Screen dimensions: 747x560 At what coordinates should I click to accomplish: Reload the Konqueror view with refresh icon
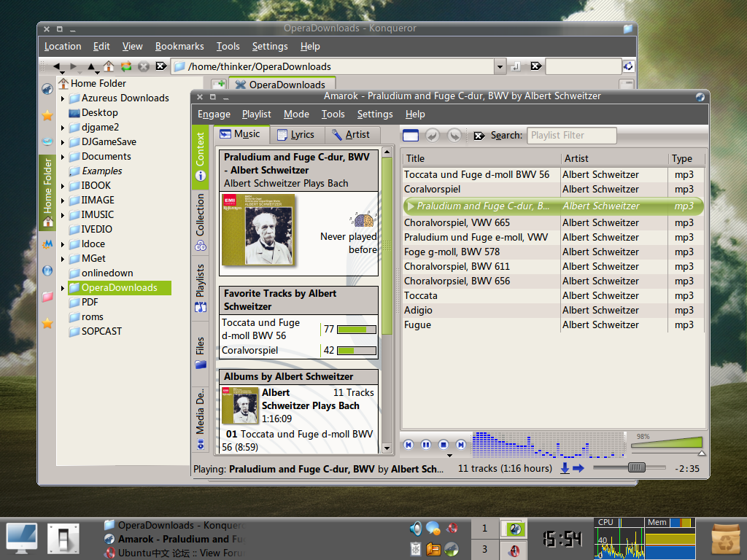[125, 66]
